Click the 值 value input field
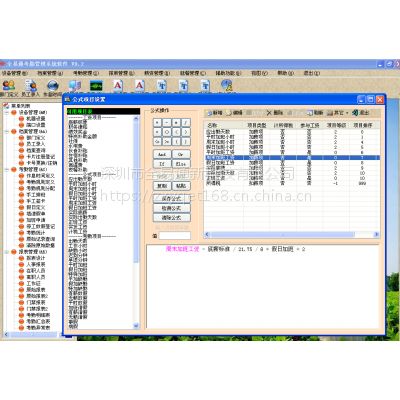Image resolution: width=400 pixels, height=400 pixels. coord(175,236)
